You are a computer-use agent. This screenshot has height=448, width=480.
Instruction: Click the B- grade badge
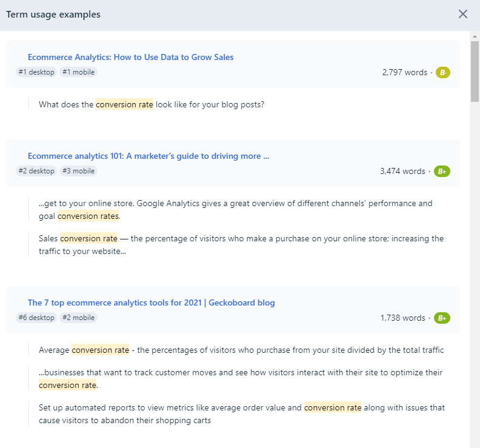(443, 73)
